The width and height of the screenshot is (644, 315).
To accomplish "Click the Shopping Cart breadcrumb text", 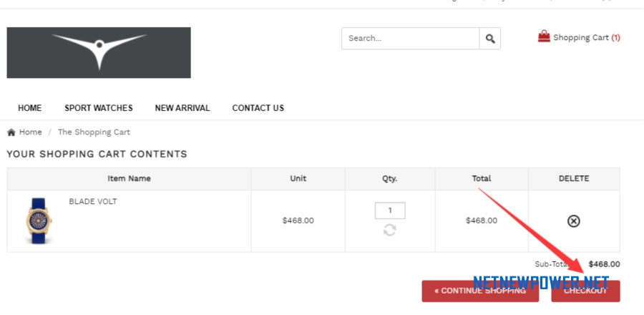I will pos(94,132).
